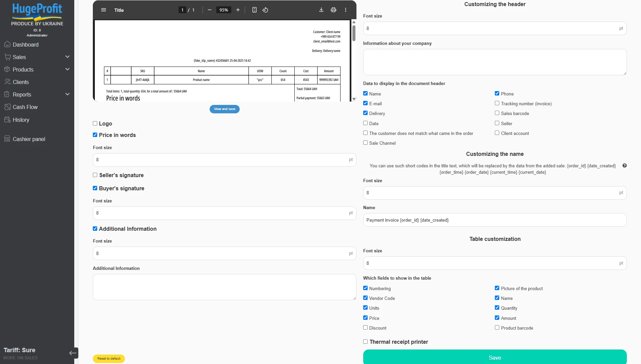Click the help question mark beside short codes

624,166
